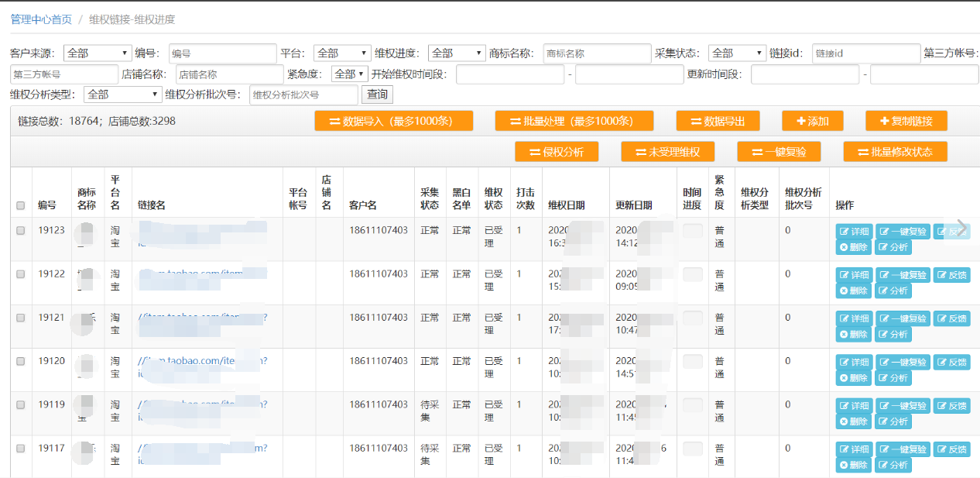The image size is (980, 478).
Task: Focus the 链接id input field
Action: [x=866, y=53]
